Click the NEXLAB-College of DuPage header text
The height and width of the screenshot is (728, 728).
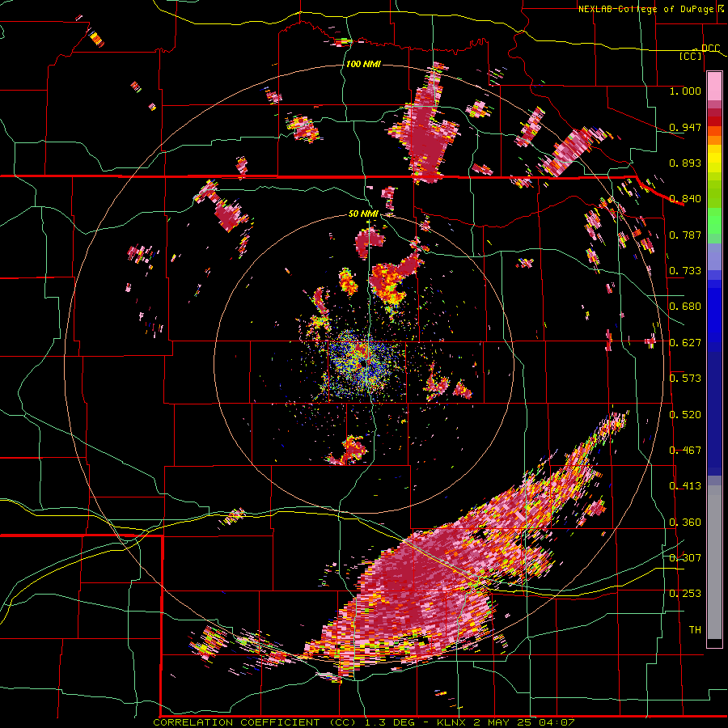645,9
